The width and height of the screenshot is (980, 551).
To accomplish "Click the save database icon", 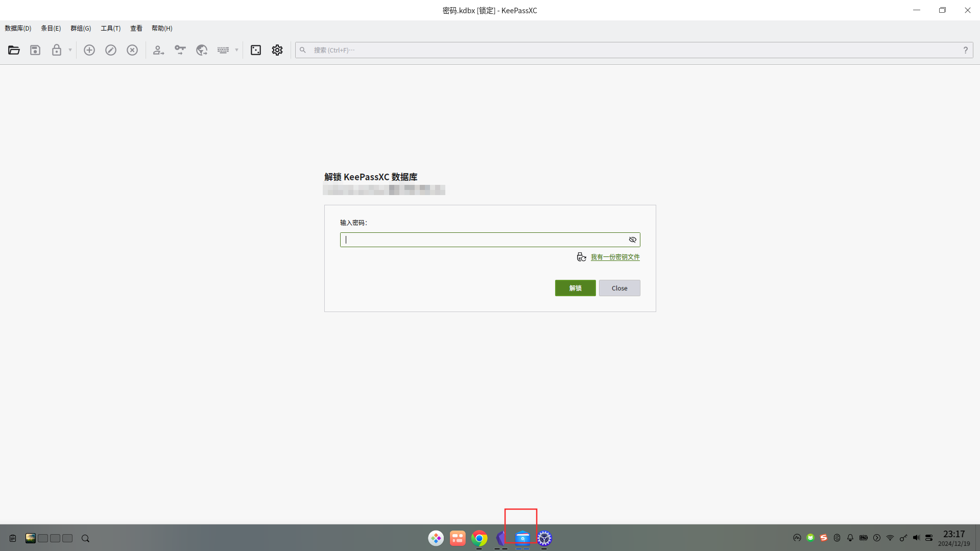I will pos(35,50).
